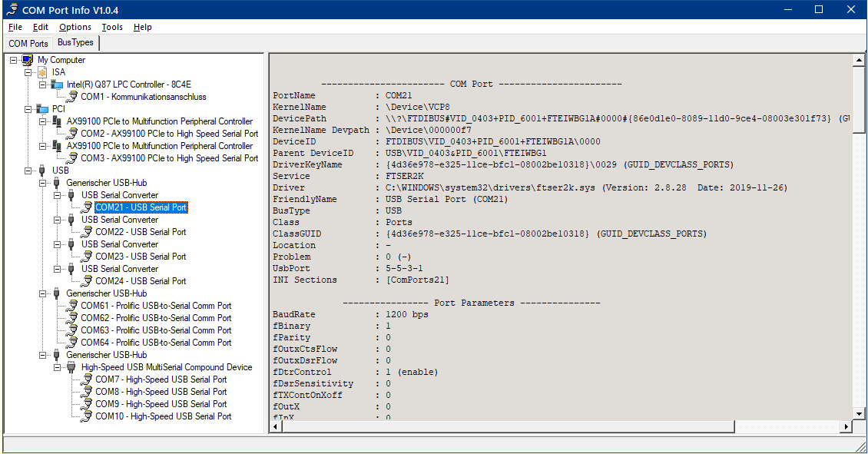Click the vertical scrollbar thumb in details pane

pos(859,100)
